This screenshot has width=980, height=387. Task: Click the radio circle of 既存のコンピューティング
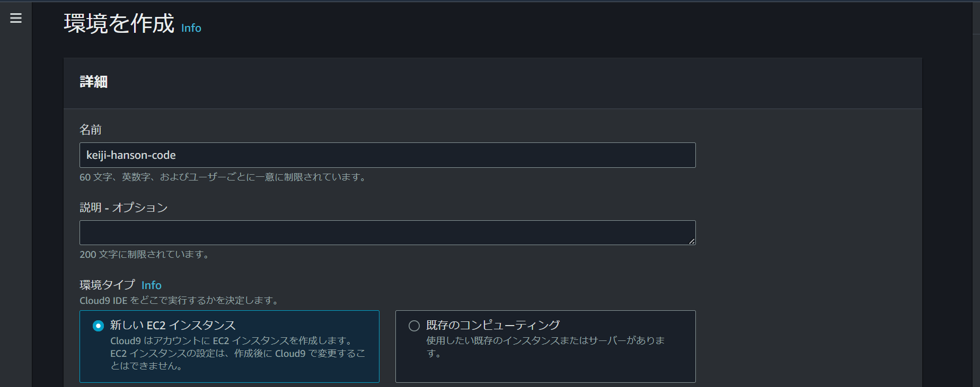pos(414,325)
